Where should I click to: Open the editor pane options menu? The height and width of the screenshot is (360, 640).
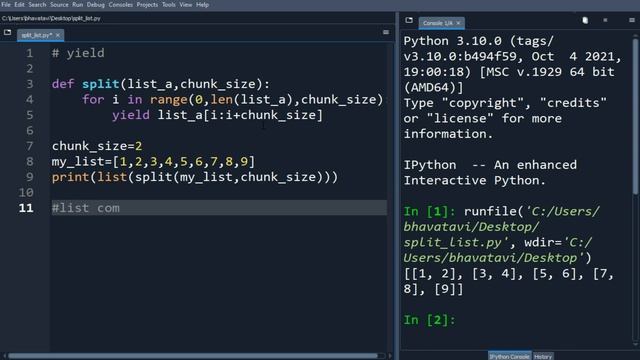(386, 32)
